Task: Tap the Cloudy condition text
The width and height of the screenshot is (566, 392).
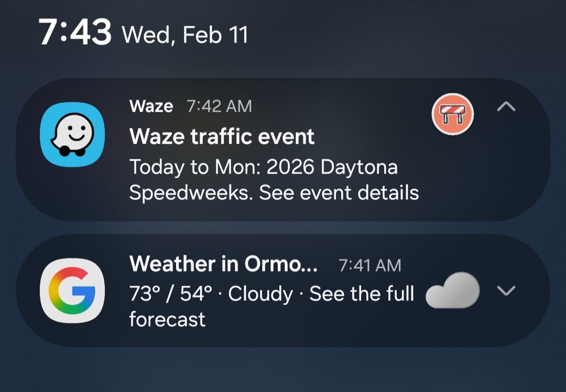Action: [260, 294]
